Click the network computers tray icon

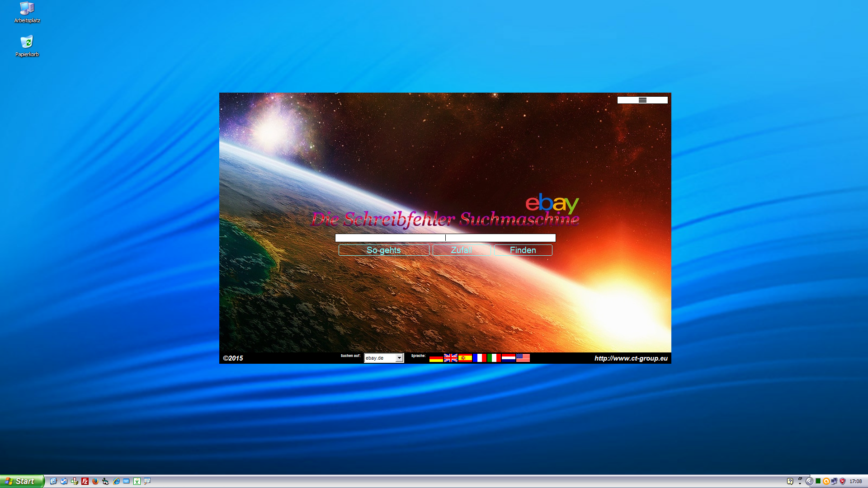tap(835, 481)
